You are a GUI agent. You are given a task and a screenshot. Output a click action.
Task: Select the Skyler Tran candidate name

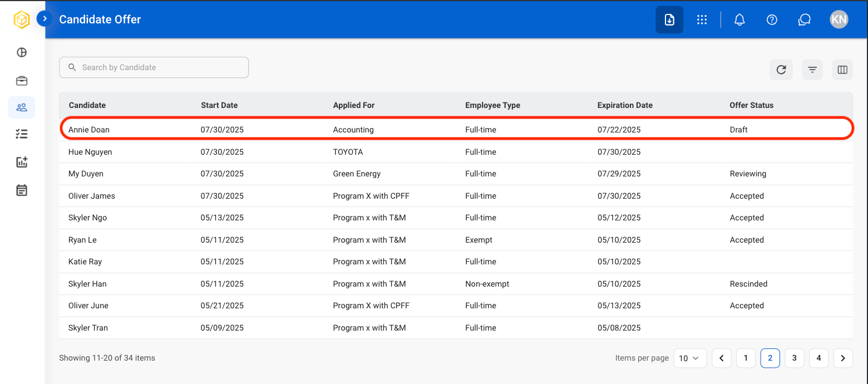tap(88, 328)
